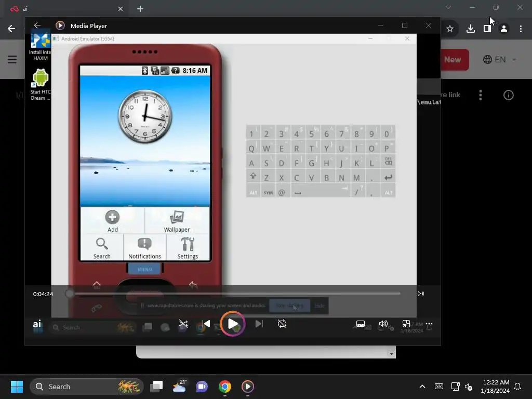Open Chrome profile menu
Viewport: 532px width, 399px height.
pyautogui.click(x=504, y=29)
